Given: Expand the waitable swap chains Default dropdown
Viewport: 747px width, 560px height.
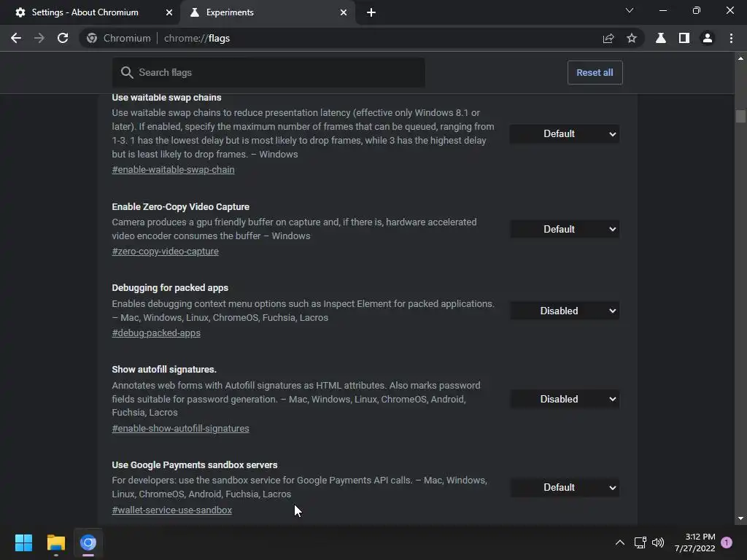Looking at the screenshot, I should tap(565, 134).
